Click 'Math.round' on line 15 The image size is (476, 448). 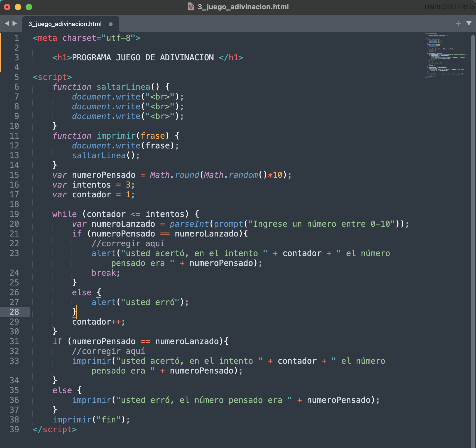[174, 175]
